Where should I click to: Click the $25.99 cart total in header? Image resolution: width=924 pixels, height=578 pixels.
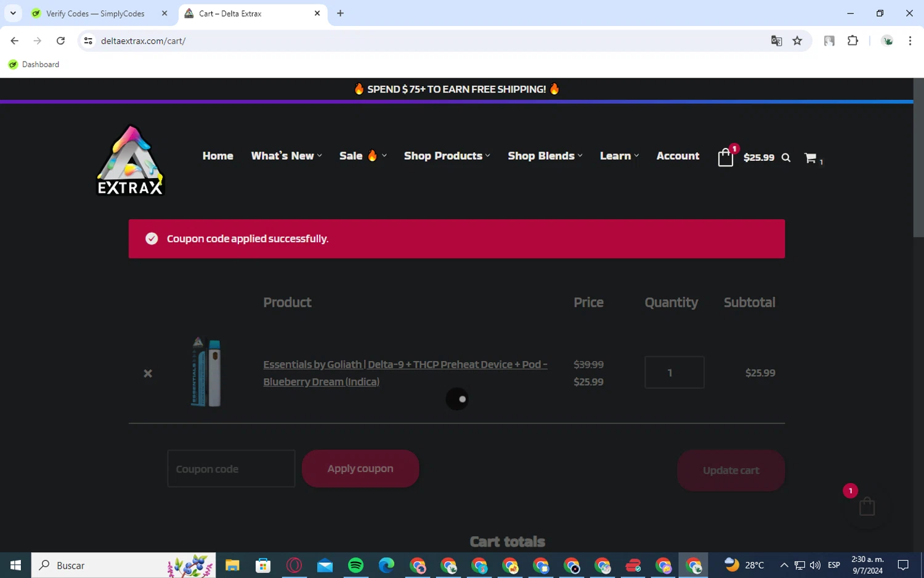pyautogui.click(x=759, y=158)
